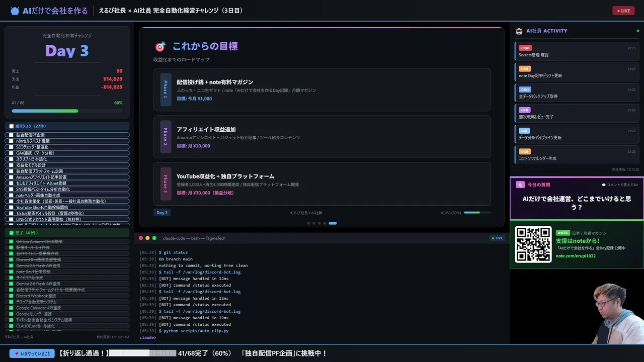Open the 週次戦略レビュー完了 activity entry
The width and height of the screenshot is (644, 362).
point(577,113)
